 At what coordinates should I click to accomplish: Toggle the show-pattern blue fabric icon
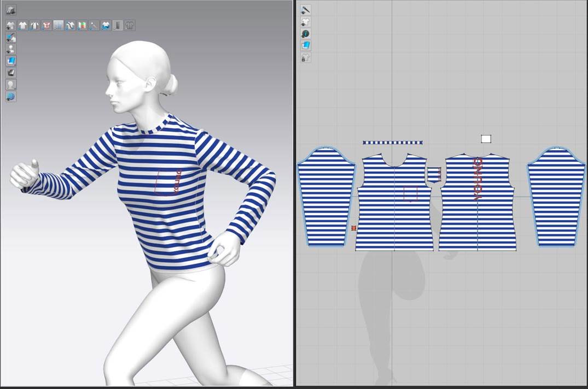(305, 45)
